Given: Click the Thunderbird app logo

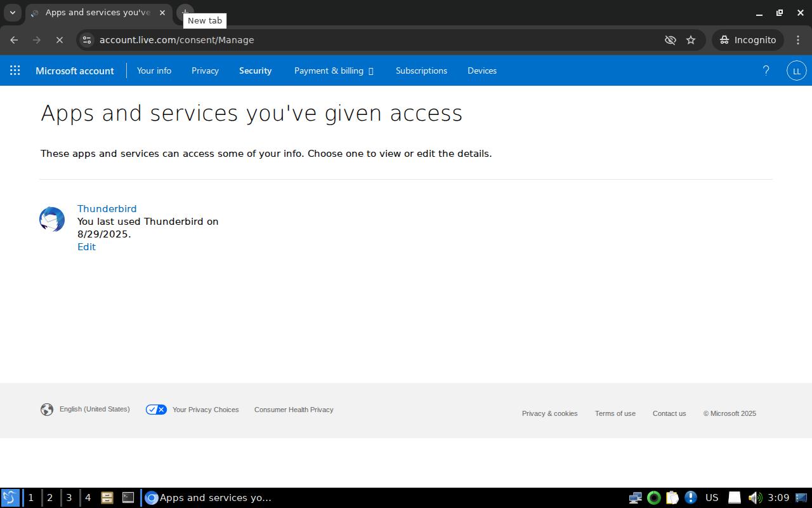Looking at the screenshot, I should pos(52,220).
